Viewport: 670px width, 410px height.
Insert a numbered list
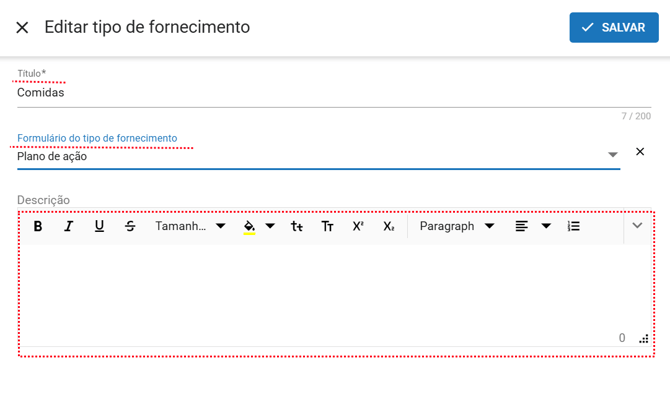[x=574, y=226]
